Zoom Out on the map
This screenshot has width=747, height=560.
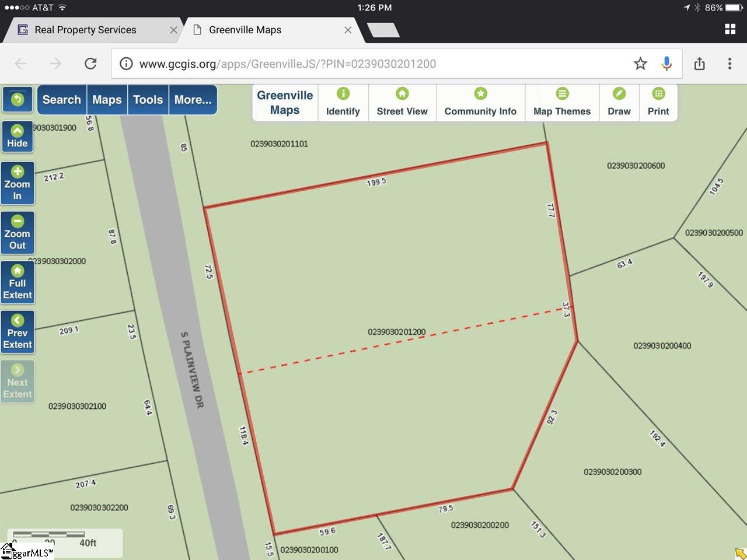click(18, 233)
